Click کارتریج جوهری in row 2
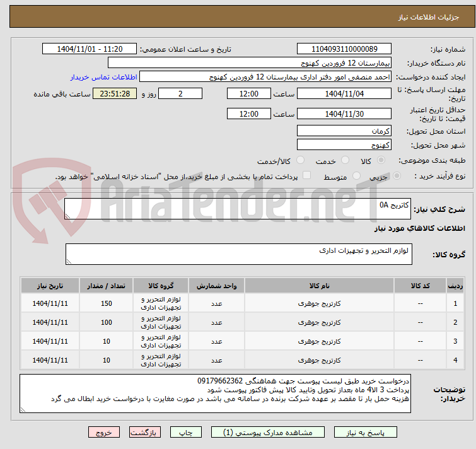Screen dimensions: 476x449 click(x=320, y=322)
